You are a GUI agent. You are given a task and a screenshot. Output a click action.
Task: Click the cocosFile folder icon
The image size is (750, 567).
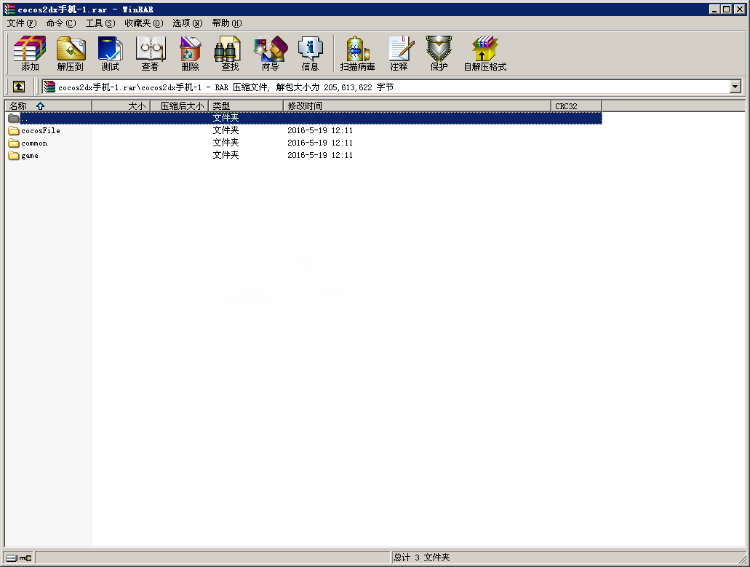click(14, 131)
